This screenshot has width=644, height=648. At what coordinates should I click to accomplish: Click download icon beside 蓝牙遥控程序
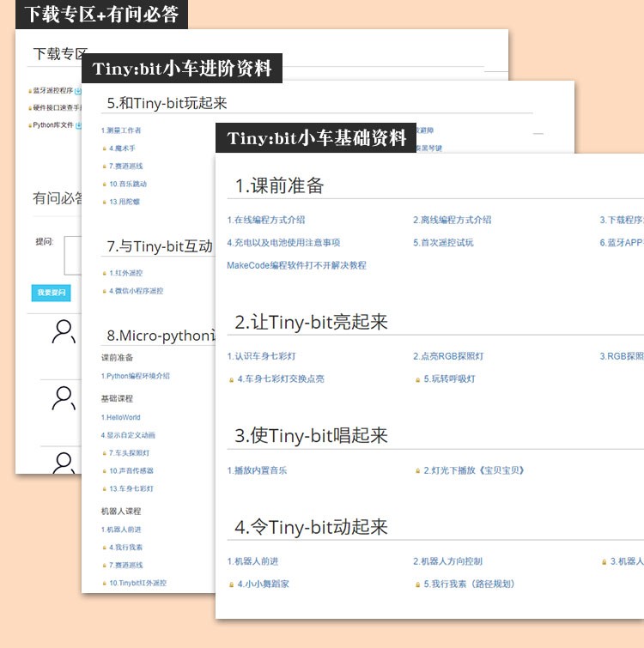point(78,91)
